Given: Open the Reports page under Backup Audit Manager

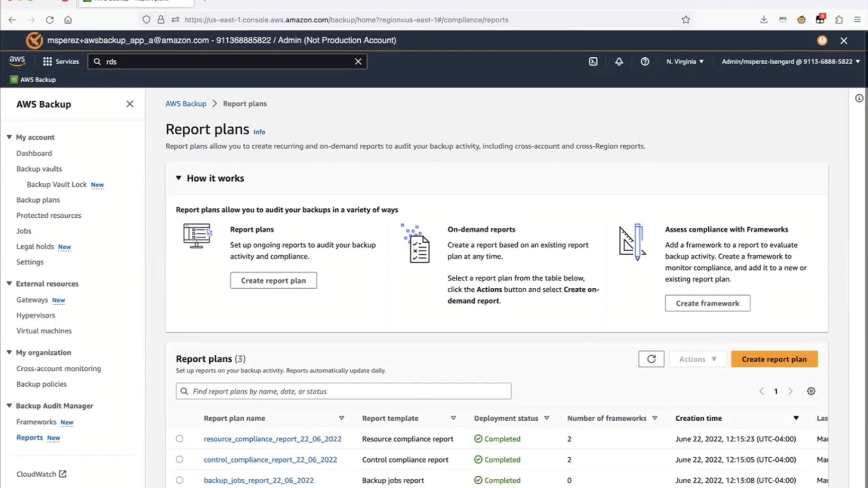Looking at the screenshot, I should tap(29, 437).
